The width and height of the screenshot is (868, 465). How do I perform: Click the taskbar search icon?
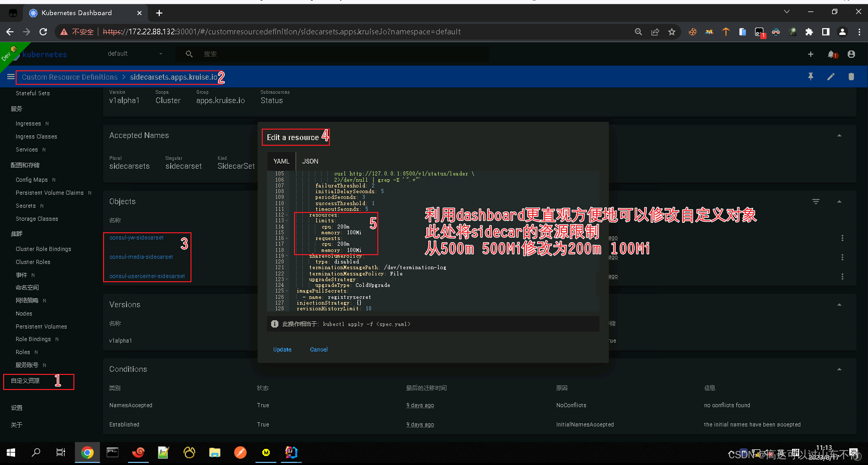[36, 453]
